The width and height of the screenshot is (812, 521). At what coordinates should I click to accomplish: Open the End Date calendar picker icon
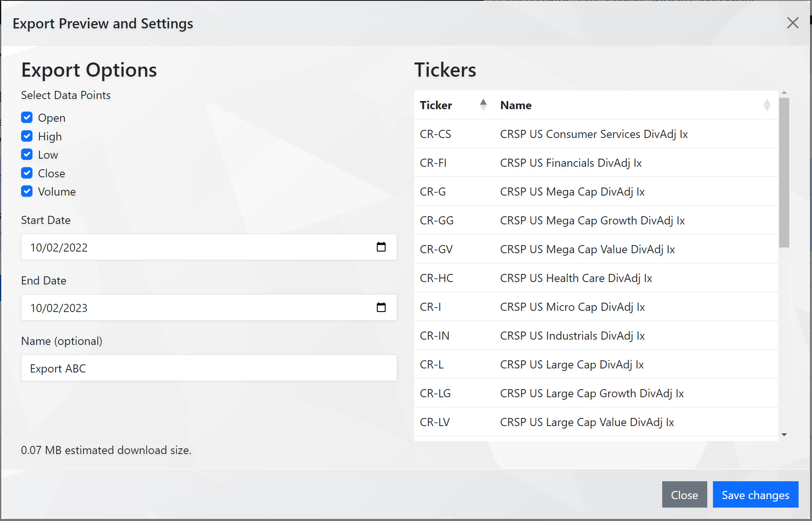tap(381, 307)
